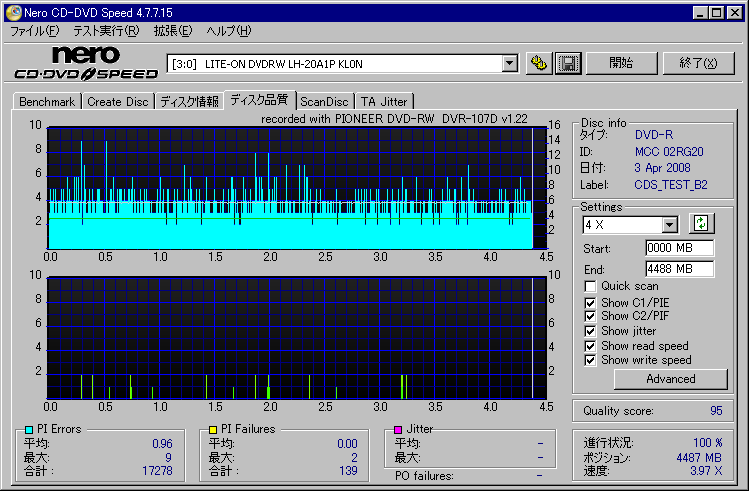Click the Advanced button
Viewport: 749px width, 491px height.
(x=671, y=379)
